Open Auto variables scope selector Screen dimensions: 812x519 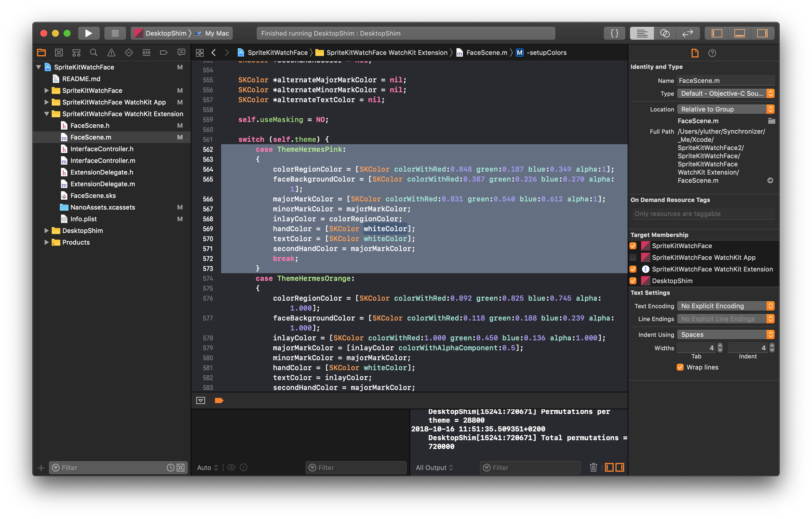207,468
